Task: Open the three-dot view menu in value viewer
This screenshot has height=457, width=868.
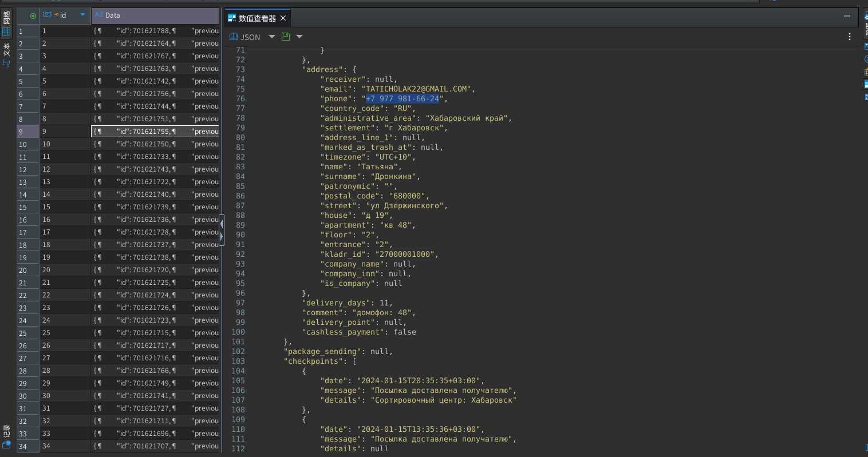Action: pyautogui.click(x=850, y=37)
